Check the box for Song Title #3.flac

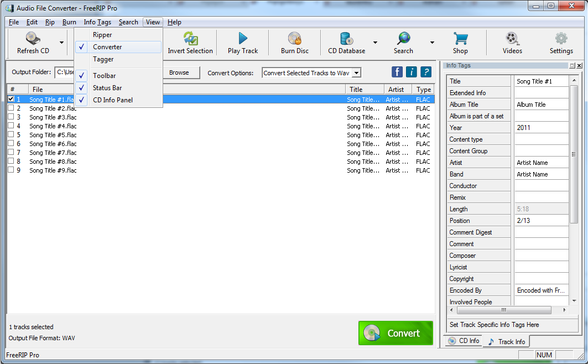(11, 117)
